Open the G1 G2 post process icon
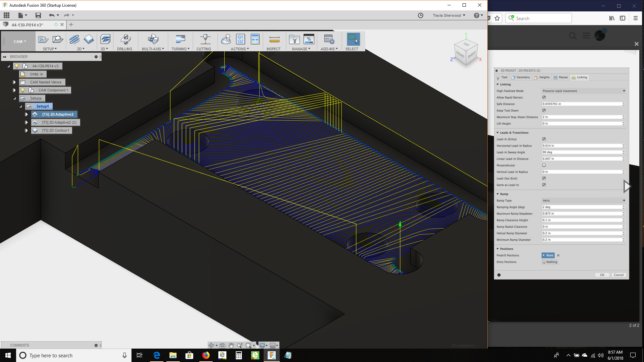Viewport: 644px width, 362px height. (x=240, y=39)
